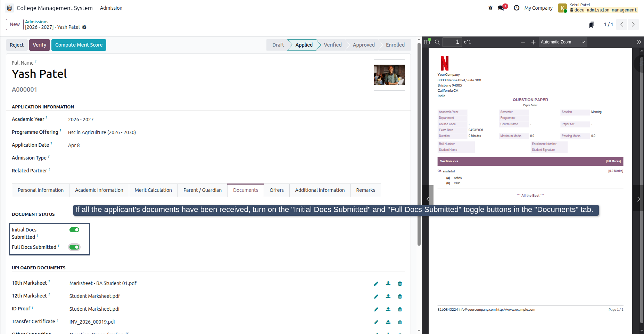
Task: Switch to the Merit Calculation tab
Action: point(153,190)
